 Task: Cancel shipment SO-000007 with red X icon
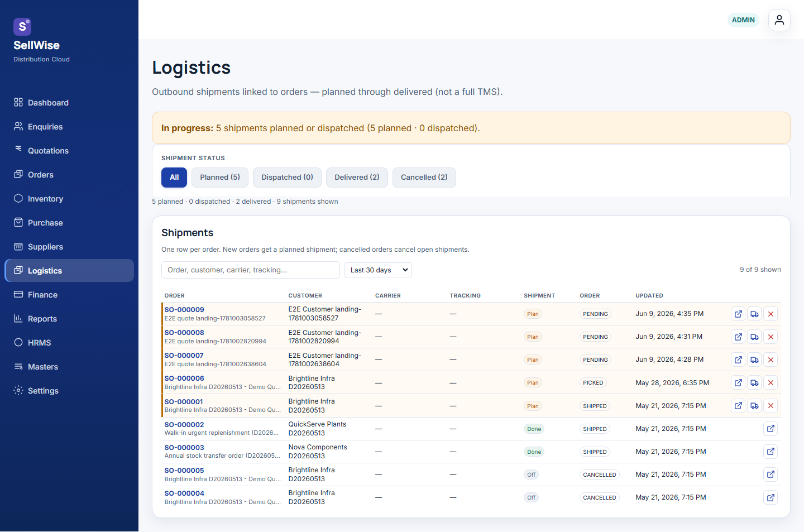[770, 360]
